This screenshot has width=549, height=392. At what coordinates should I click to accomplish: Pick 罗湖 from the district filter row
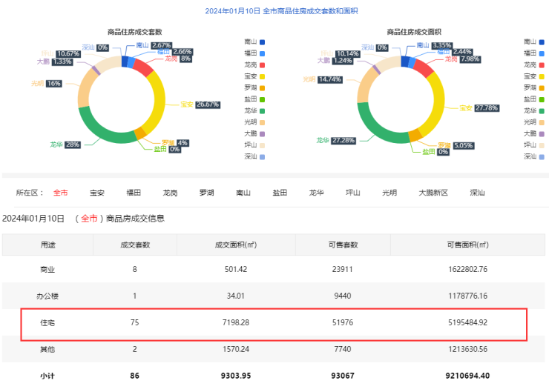206,193
